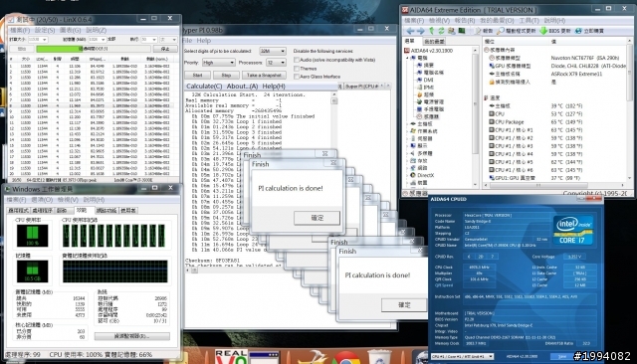Select the 摘要 summary tree item
637x364 pixels.
point(428,65)
